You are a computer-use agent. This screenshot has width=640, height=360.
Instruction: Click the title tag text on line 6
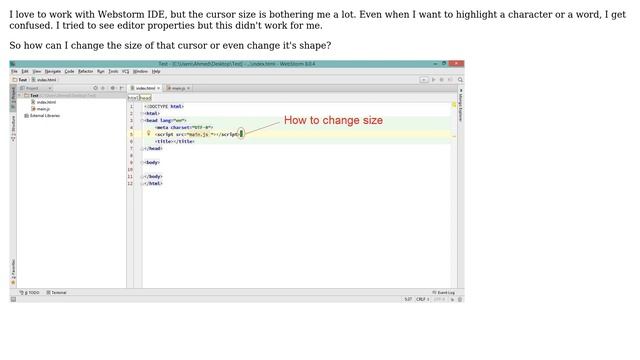click(x=175, y=141)
